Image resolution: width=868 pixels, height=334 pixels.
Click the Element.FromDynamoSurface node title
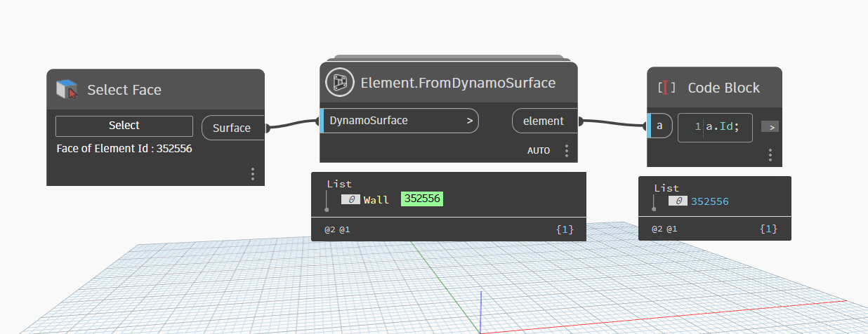pos(458,83)
